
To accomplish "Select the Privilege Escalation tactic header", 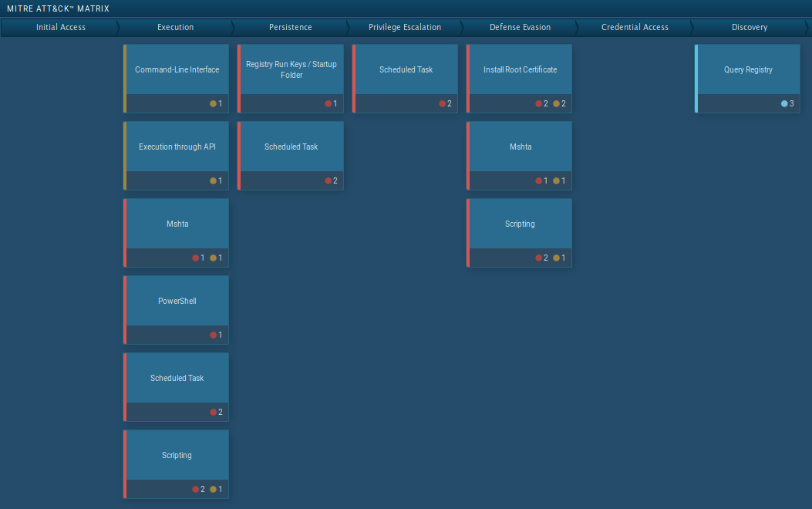I will tap(405, 27).
